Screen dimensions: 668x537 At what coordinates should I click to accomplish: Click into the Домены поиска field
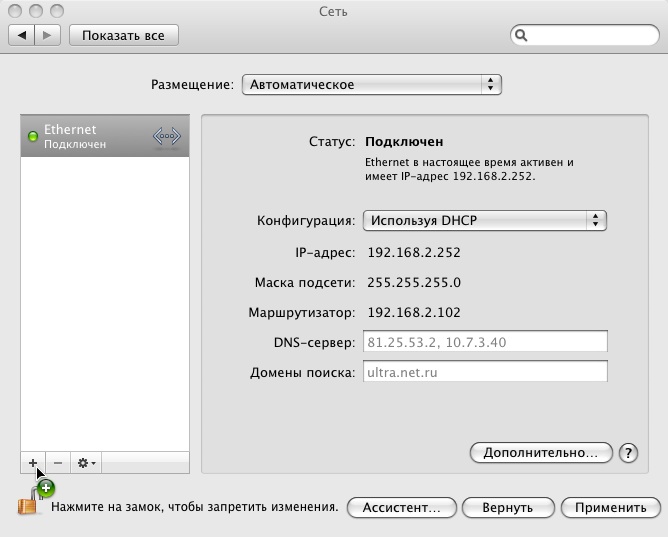pos(484,372)
